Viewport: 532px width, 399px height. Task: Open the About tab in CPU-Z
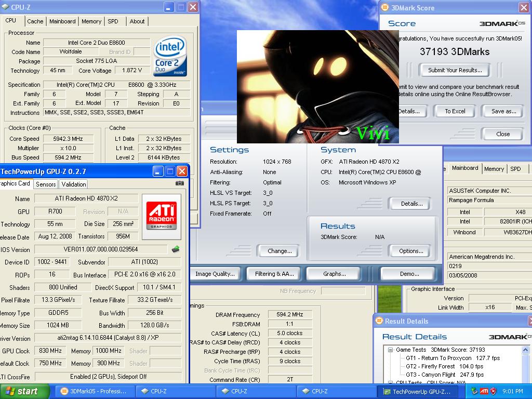pos(137,21)
